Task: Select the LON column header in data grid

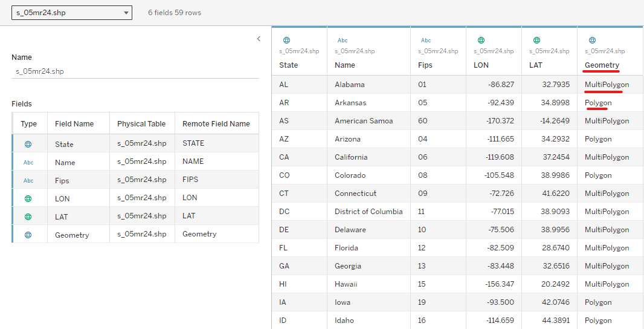Action: tap(481, 65)
